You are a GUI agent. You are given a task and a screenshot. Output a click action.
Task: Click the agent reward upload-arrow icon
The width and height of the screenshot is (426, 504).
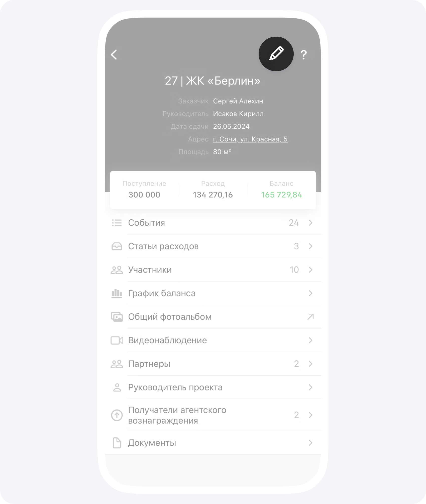[117, 415]
